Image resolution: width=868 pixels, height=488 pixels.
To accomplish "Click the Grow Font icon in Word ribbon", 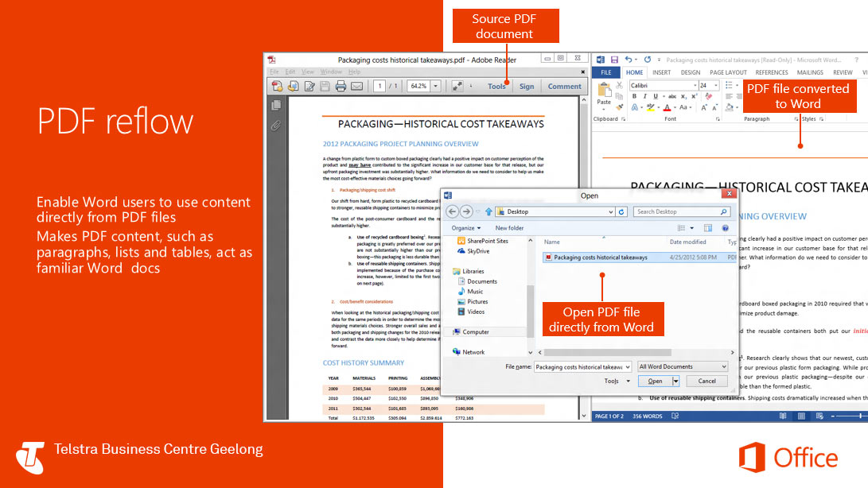I will pos(704,107).
